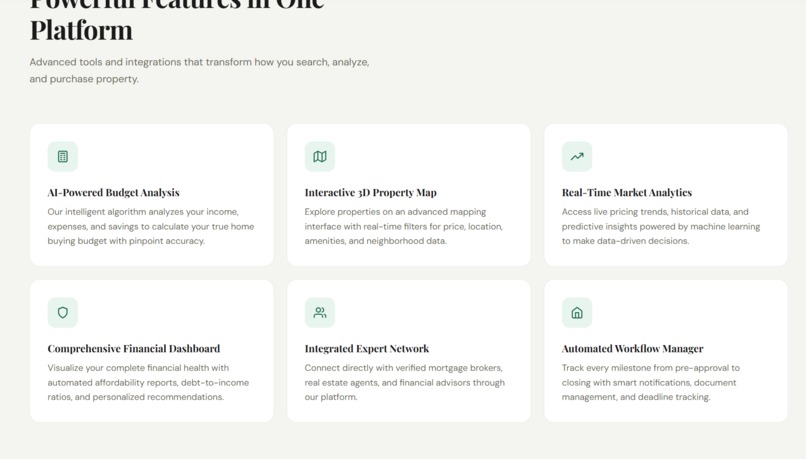This screenshot has width=806, height=459.
Task: Select the Comprehensive Financial Dashboard heading
Action: tap(134, 348)
